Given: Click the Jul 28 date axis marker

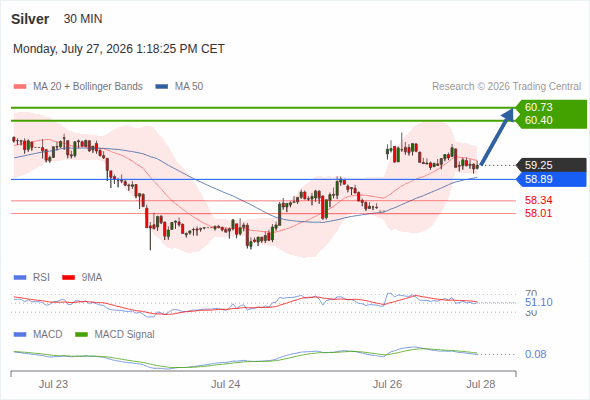Looking at the screenshot, I should 481,384.
